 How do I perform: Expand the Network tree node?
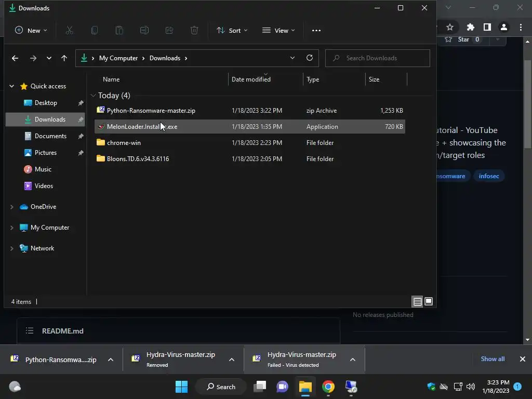pos(12,248)
